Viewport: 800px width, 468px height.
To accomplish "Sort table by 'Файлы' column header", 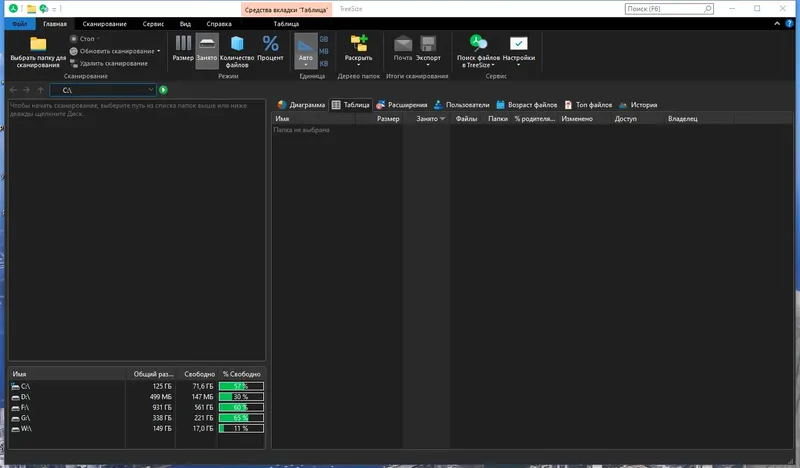I will [x=466, y=119].
